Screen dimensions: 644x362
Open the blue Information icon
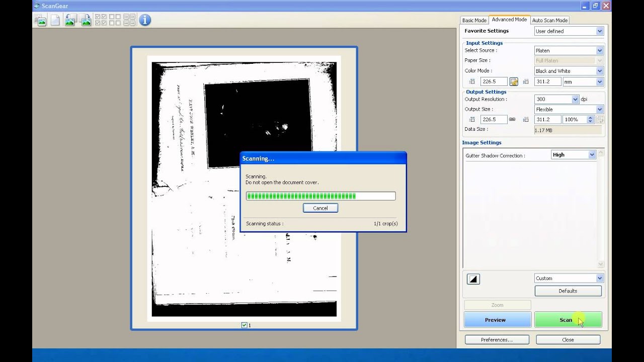pyautogui.click(x=145, y=20)
